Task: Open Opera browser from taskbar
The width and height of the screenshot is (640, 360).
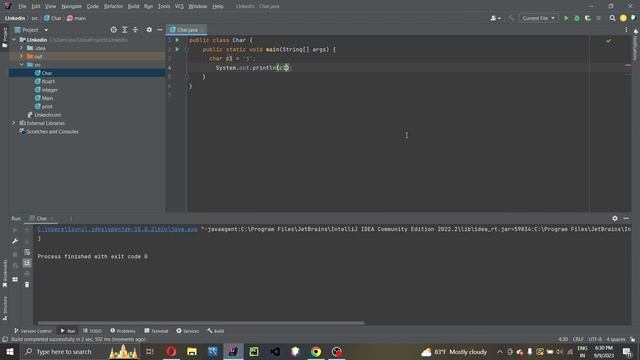Action: pyautogui.click(x=171, y=351)
